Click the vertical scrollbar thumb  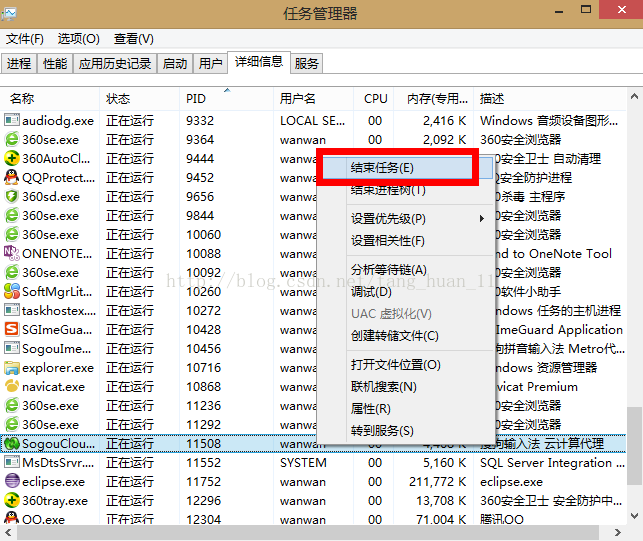click(x=635, y=445)
